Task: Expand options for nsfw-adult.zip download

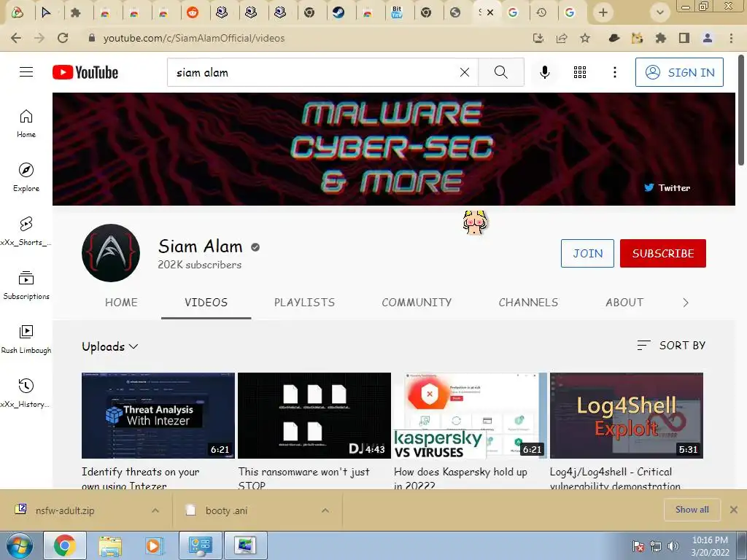Action: [155, 510]
